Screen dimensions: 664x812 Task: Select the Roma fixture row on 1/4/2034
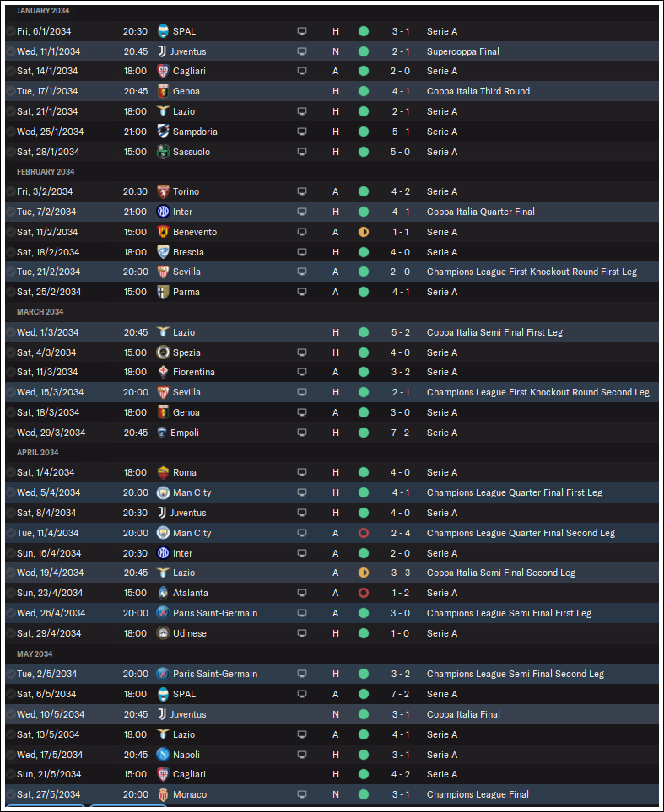click(x=332, y=472)
